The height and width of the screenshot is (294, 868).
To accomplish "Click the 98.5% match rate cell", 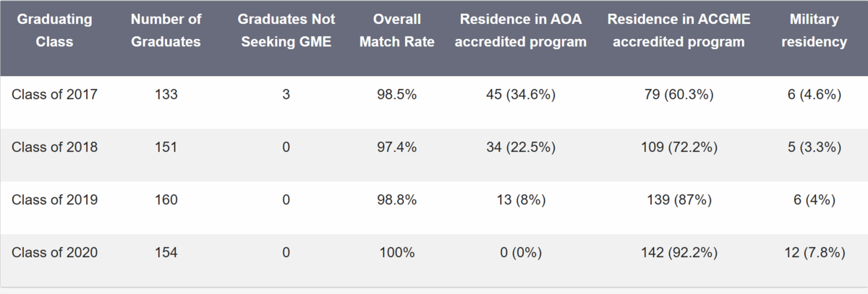I will coord(399,94).
